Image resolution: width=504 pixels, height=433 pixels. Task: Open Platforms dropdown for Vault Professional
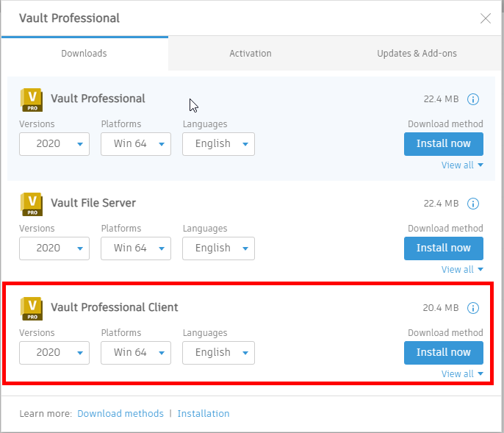(136, 144)
